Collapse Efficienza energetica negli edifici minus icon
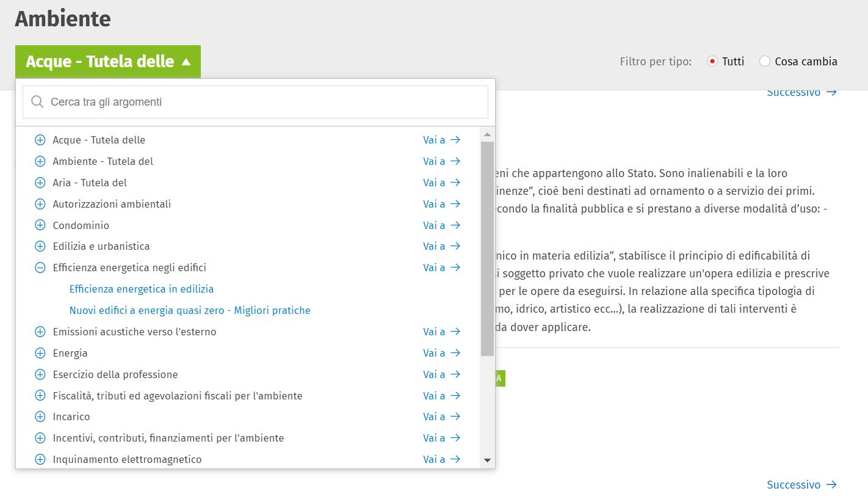868x499 pixels. click(40, 268)
